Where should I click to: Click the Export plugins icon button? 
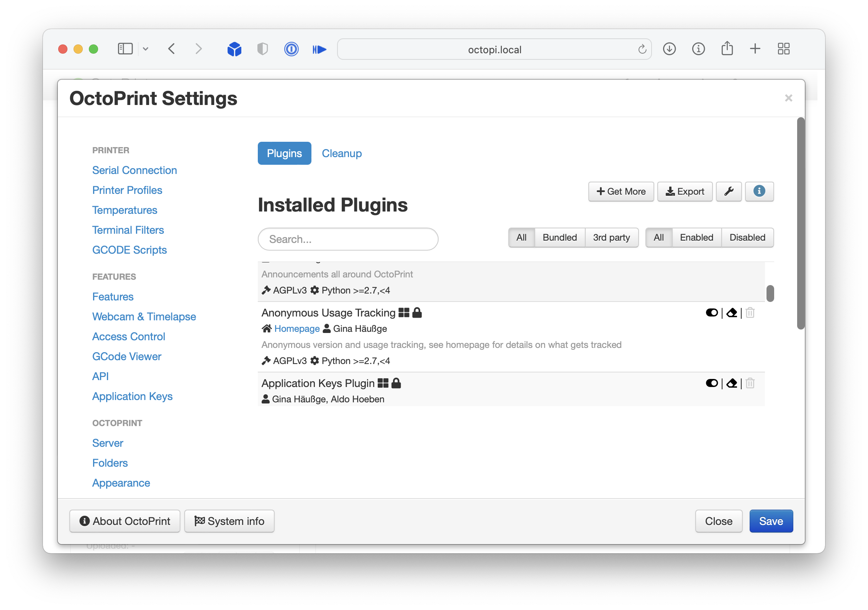(x=685, y=191)
